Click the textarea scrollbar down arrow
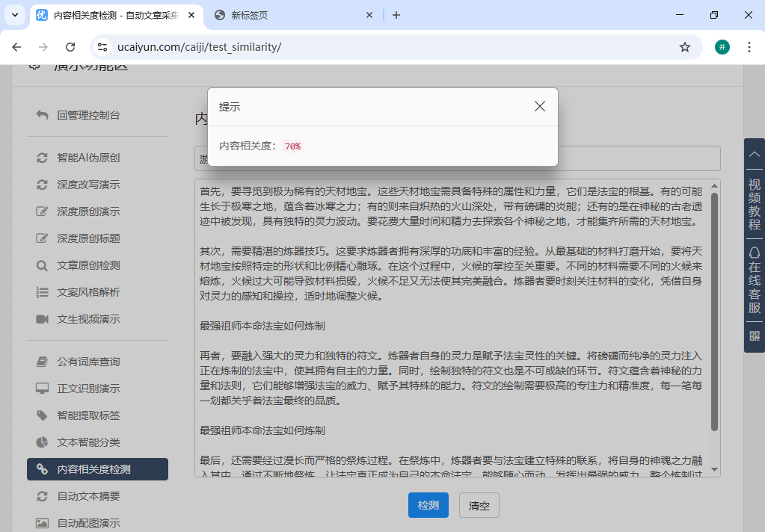This screenshot has height=532, width=765. 714,469
